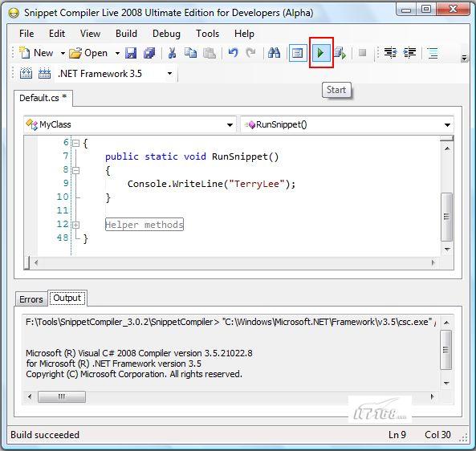Click the Undo arrow icon
The image size is (476, 451).
(x=233, y=53)
